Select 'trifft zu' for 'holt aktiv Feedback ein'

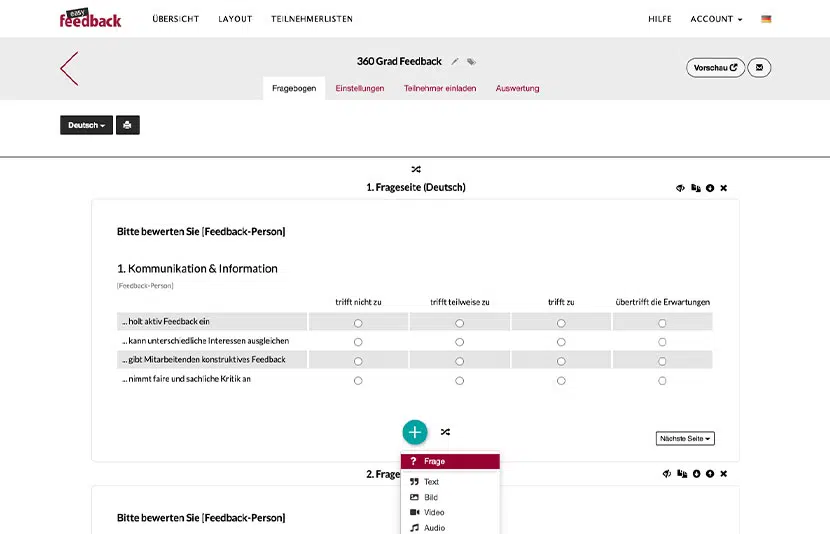click(x=561, y=323)
